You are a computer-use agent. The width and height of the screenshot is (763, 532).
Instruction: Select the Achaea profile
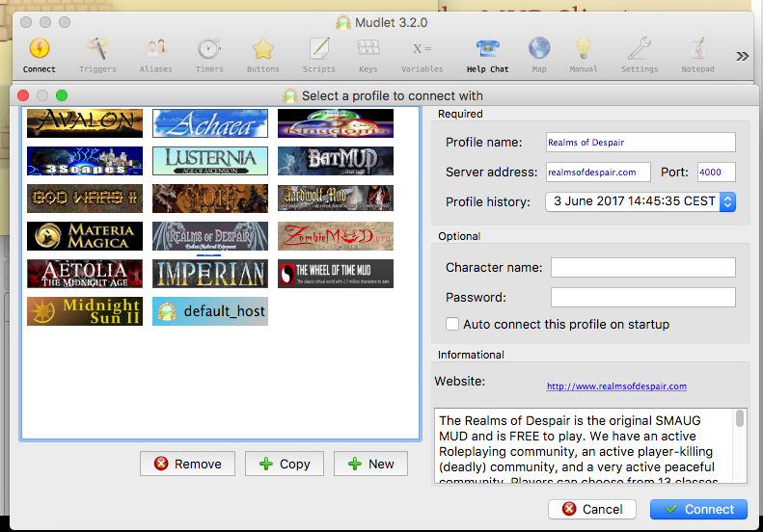coord(210,123)
